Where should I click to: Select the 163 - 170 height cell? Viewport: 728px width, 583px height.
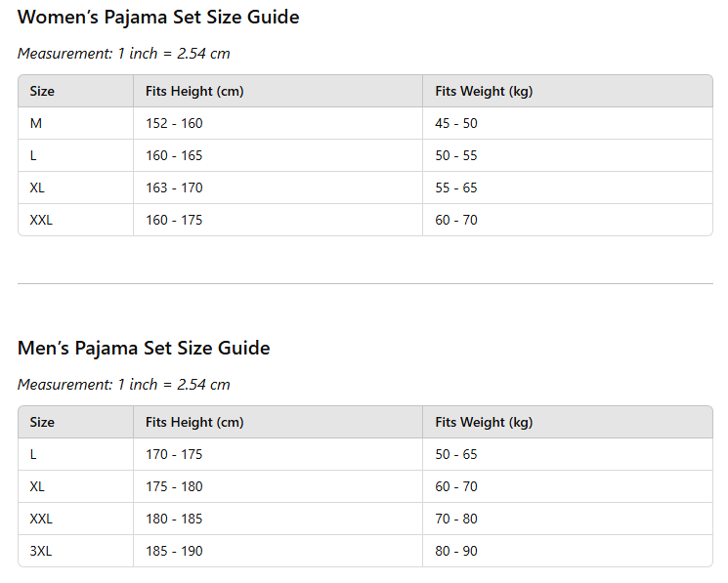[x=174, y=187]
